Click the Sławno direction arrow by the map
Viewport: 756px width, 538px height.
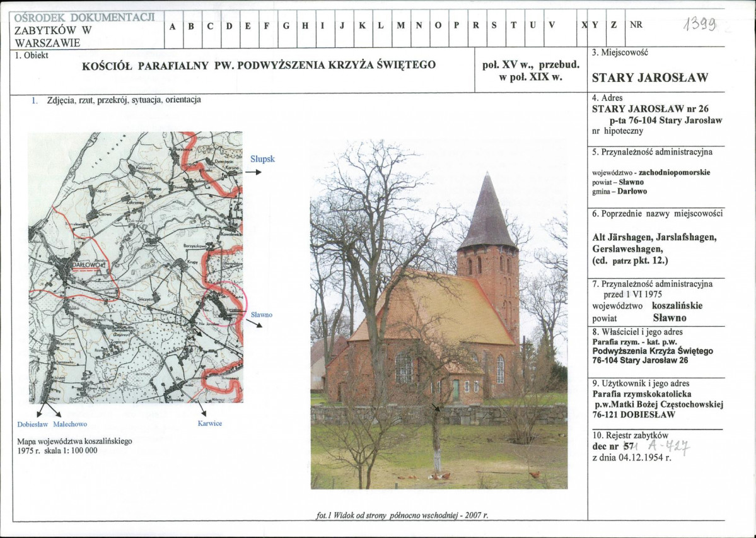pos(255,324)
